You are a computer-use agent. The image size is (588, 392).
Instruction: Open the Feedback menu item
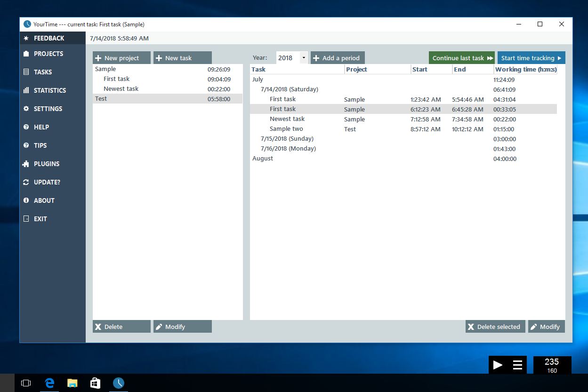click(48, 38)
